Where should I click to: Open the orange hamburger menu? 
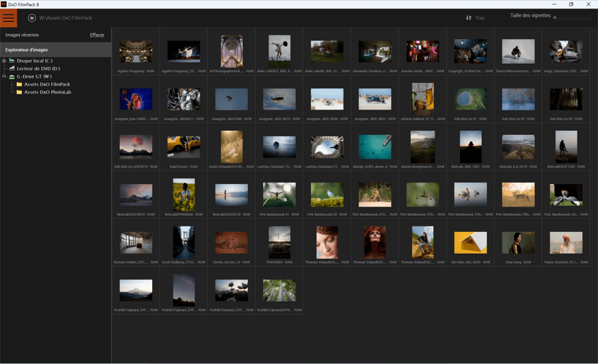click(9, 18)
